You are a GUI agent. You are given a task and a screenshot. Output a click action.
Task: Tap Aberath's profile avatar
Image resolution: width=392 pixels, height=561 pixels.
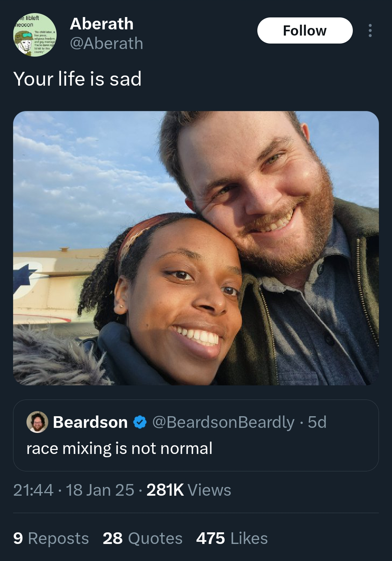(x=35, y=35)
